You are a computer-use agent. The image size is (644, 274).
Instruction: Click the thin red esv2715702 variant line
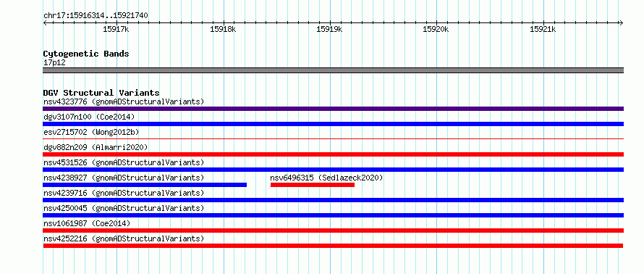pyautogui.click(x=333, y=139)
